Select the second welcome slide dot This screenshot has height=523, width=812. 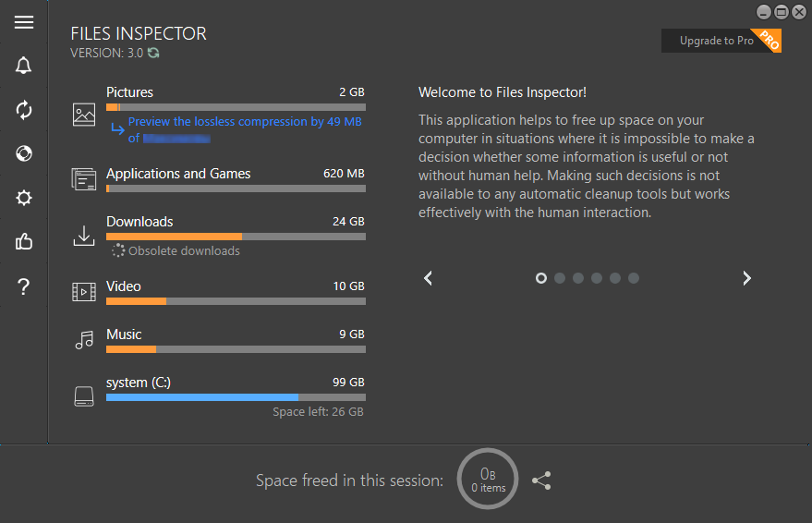coord(560,278)
